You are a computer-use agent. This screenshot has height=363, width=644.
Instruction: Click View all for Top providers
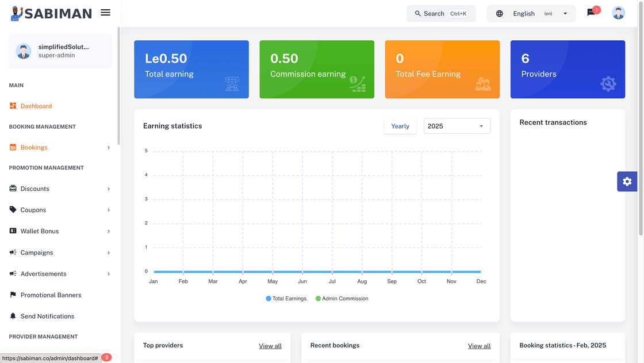coord(270,346)
